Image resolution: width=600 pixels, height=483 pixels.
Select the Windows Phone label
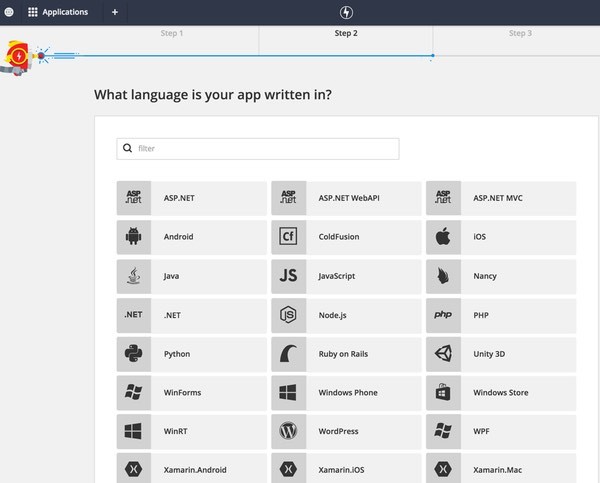pyautogui.click(x=348, y=393)
